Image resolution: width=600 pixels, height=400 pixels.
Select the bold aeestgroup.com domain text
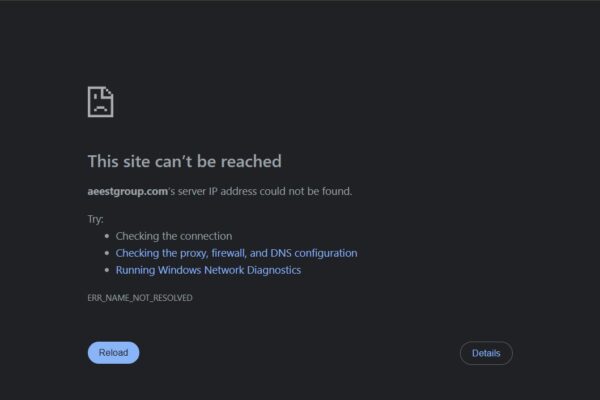tap(124, 191)
